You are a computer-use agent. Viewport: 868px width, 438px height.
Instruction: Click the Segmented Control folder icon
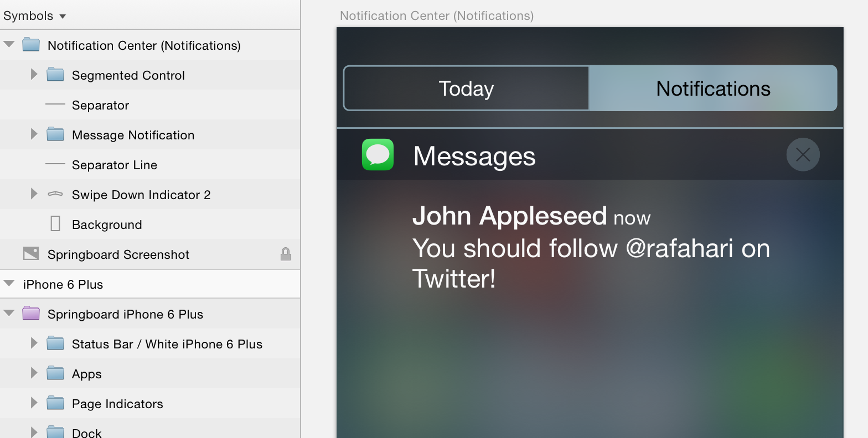pyautogui.click(x=55, y=75)
